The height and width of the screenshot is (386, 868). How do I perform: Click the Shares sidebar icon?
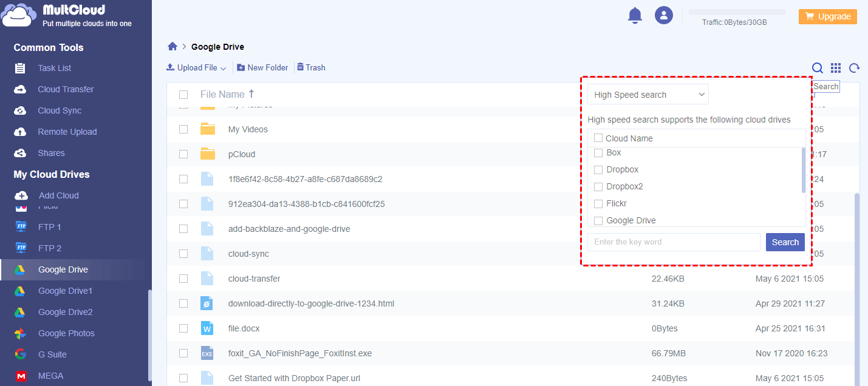(x=20, y=153)
